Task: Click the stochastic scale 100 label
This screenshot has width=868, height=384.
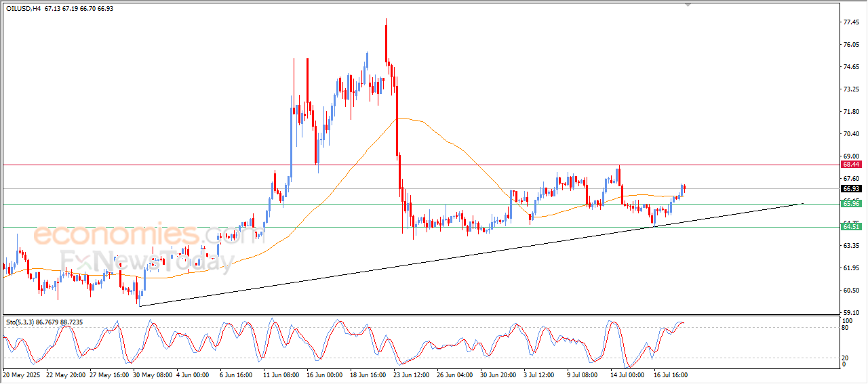Action: point(848,320)
